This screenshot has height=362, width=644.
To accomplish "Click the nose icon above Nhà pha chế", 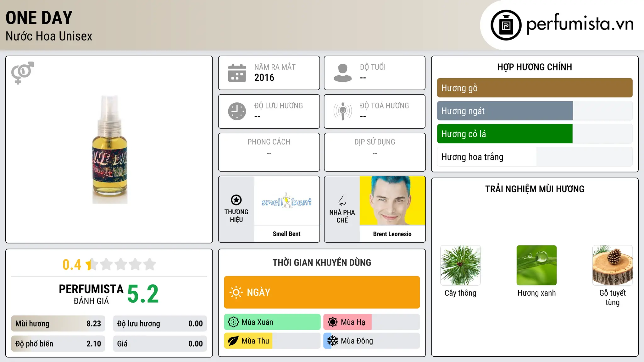I will [342, 200].
